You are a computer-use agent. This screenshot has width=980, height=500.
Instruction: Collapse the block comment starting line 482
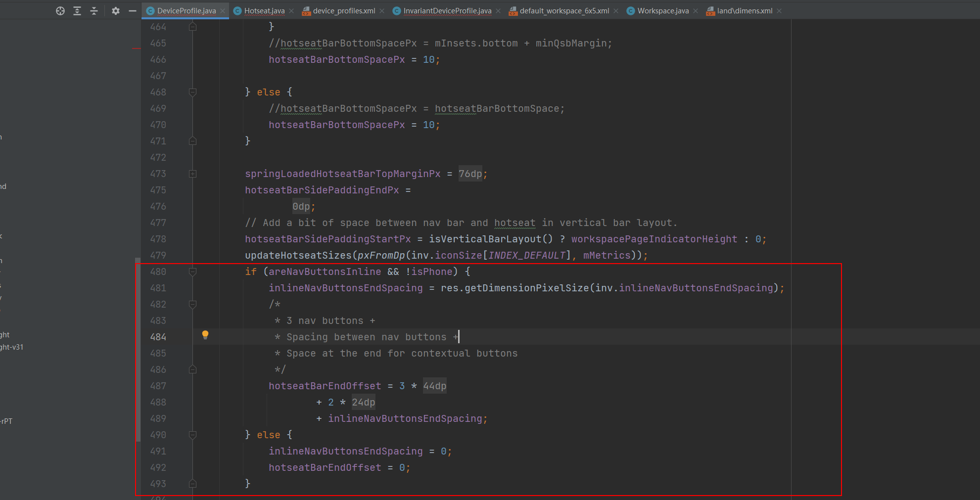click(x=193, y=304)
